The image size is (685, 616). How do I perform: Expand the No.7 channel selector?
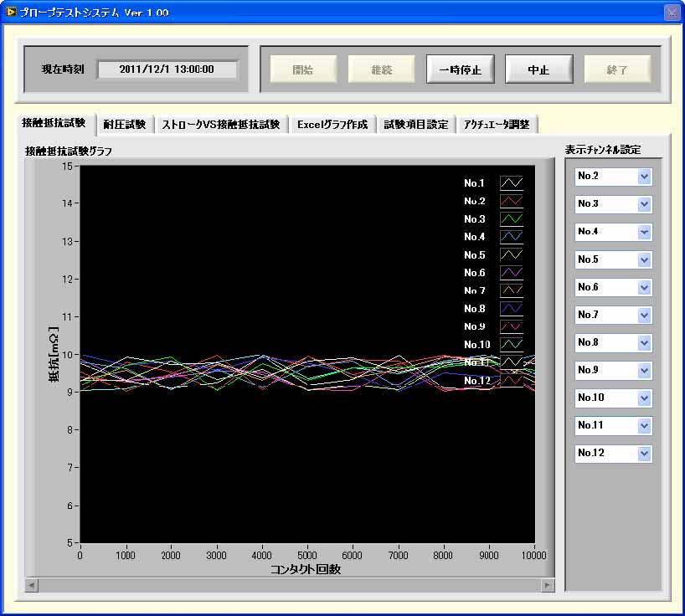(x=644, y=316)
